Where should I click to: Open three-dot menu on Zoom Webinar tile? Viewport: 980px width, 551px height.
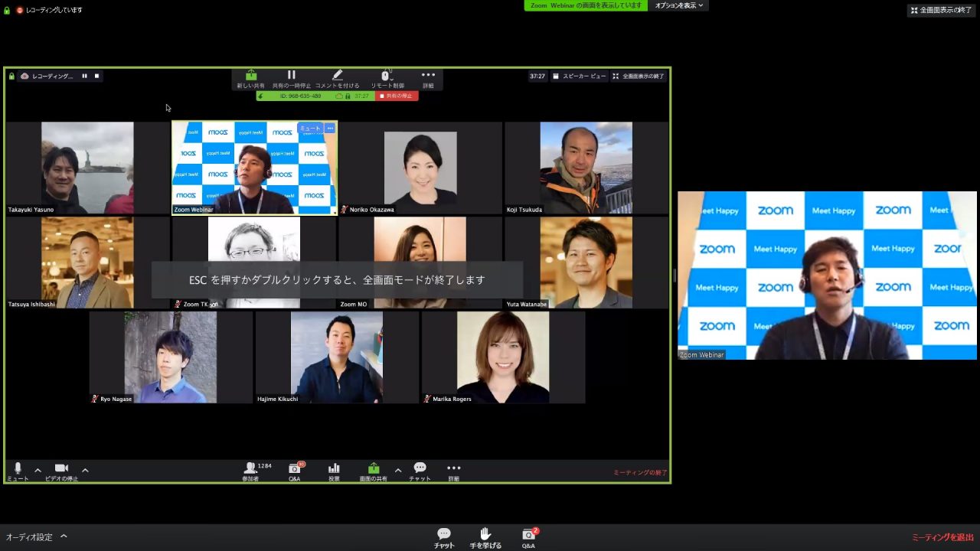click(x=330, y=129)
